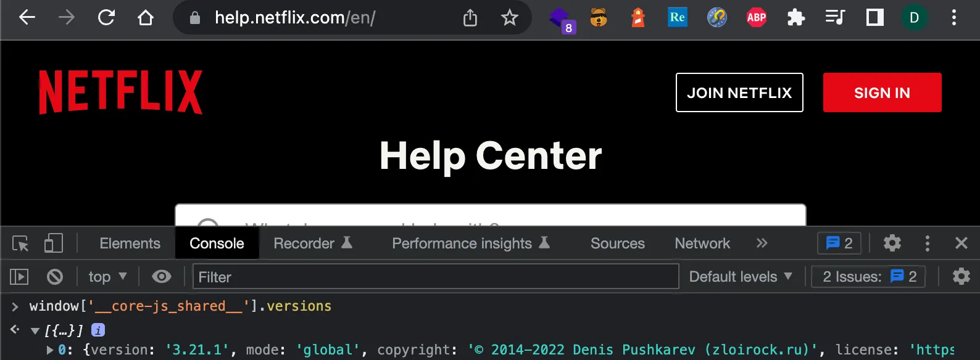Open the profile D avatar
Image resolution: width=980 pixels, height=360 pixels.
[915, 17]
